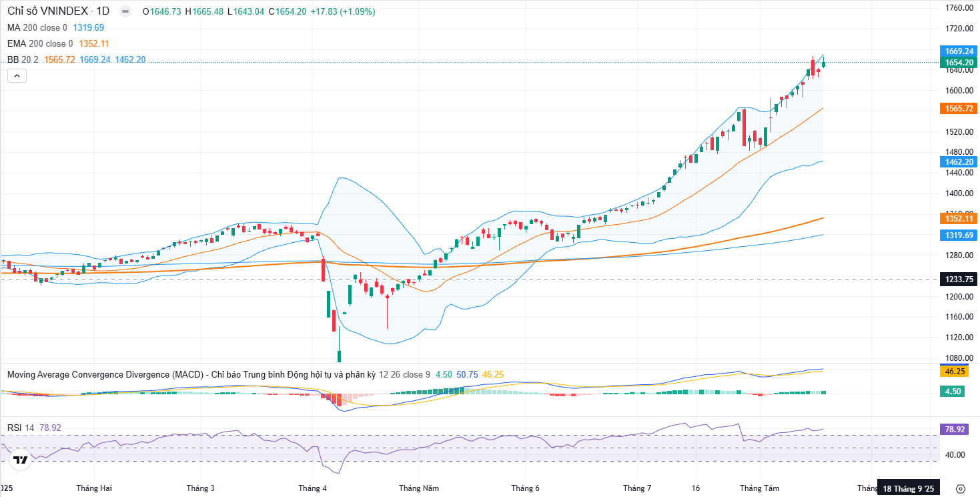
Task: Click the 1600.00 price axis label
Action: click(x=959, y=91)
